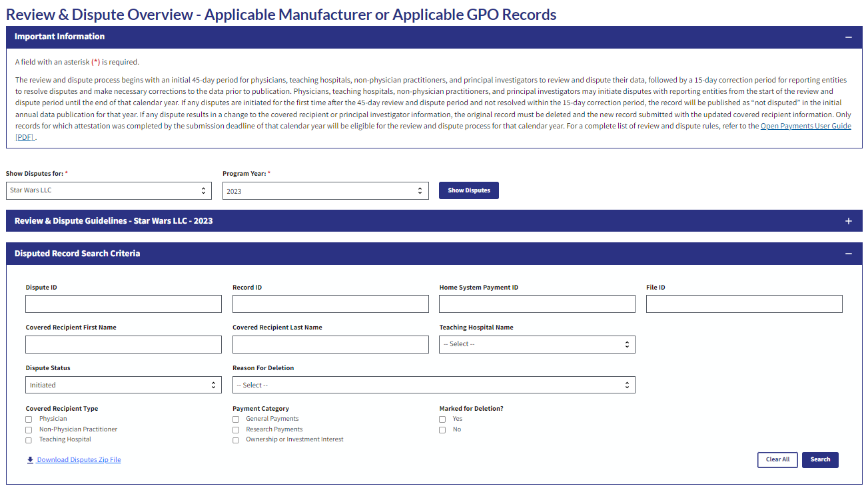Toggle the Ownership or Investment Interest checkbox

click(236, 440)
